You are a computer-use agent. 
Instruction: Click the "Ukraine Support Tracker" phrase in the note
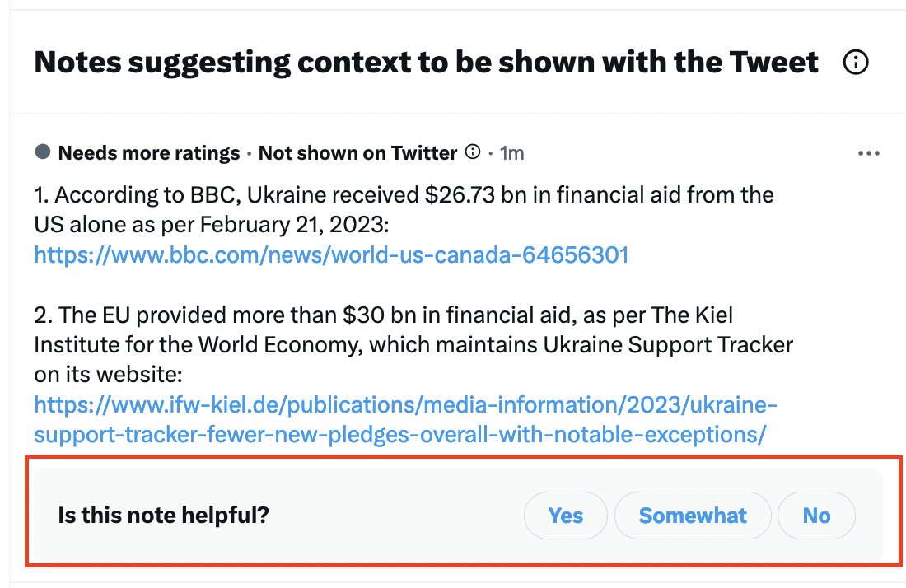coord(667,344)
